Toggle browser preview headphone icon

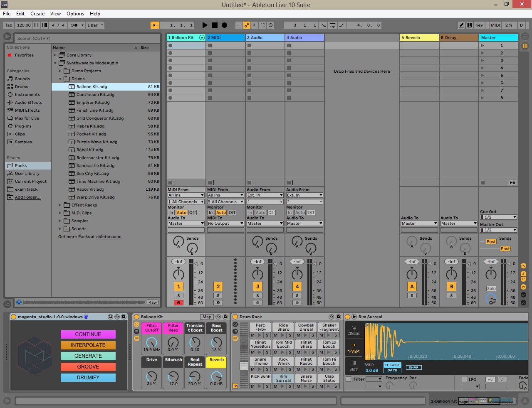click(x=19, y=302)
